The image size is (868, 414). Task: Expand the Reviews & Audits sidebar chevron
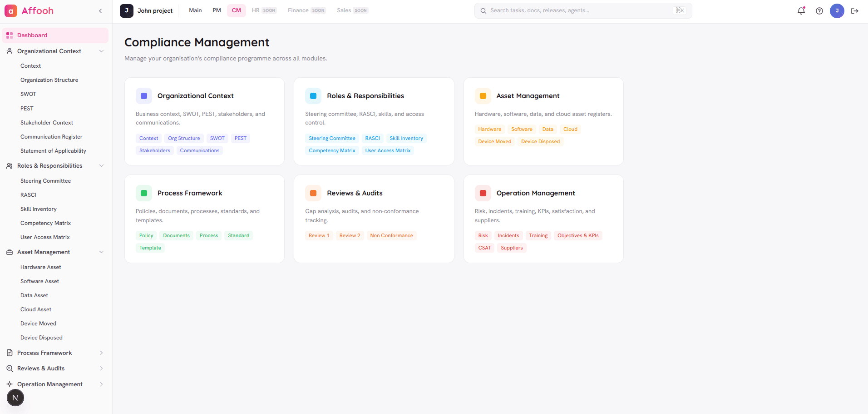pyautogui.click(x=101, y=369)
